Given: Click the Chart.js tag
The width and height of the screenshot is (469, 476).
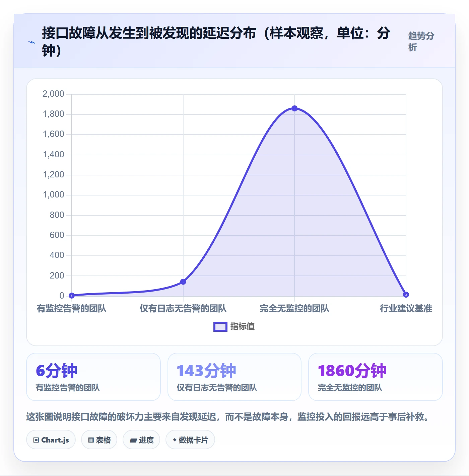Looking at the screenshot, I should click(x=51, y=440).
